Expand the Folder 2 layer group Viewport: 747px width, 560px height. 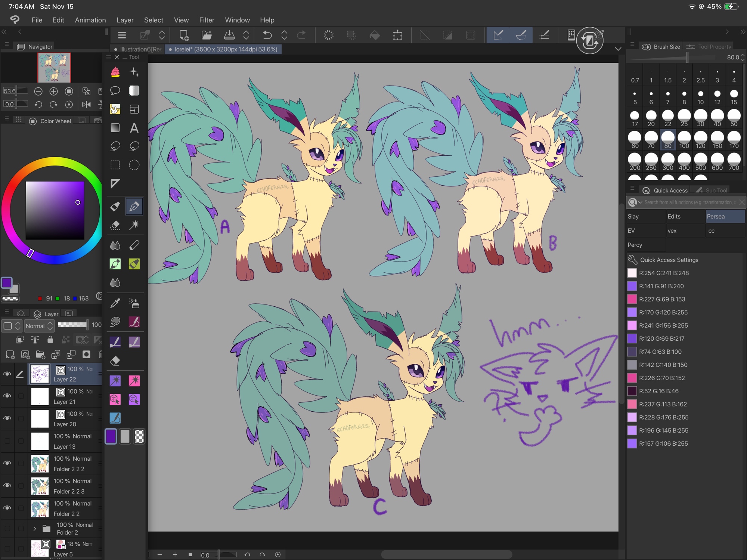point(35,529)
